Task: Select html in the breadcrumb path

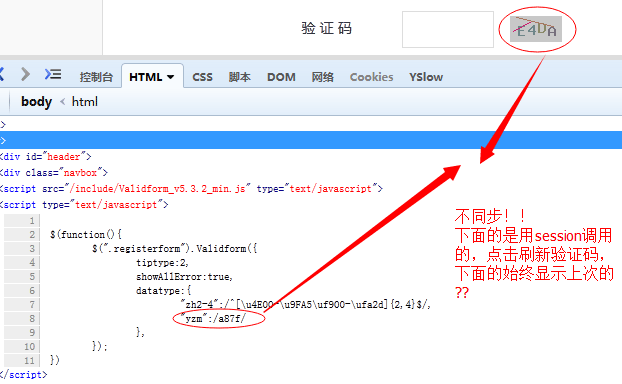Action: (x=84, y=102)
